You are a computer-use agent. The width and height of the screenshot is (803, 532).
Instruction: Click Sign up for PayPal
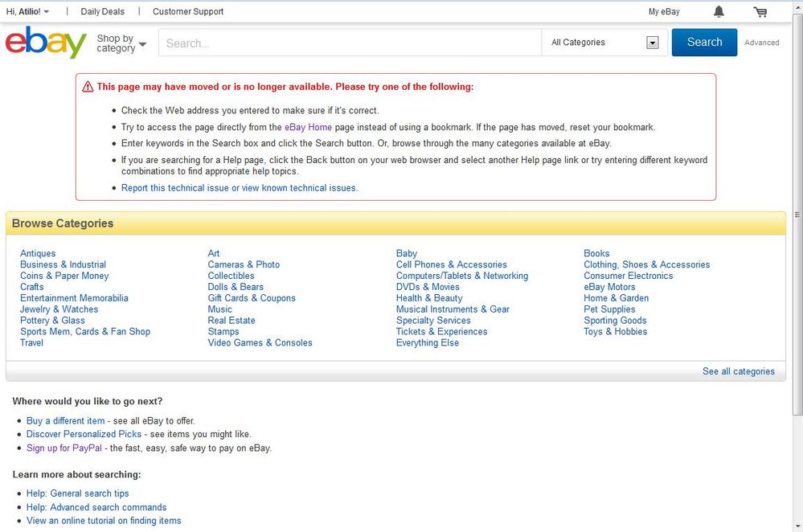pyautogui.click(x=64, y=448)
